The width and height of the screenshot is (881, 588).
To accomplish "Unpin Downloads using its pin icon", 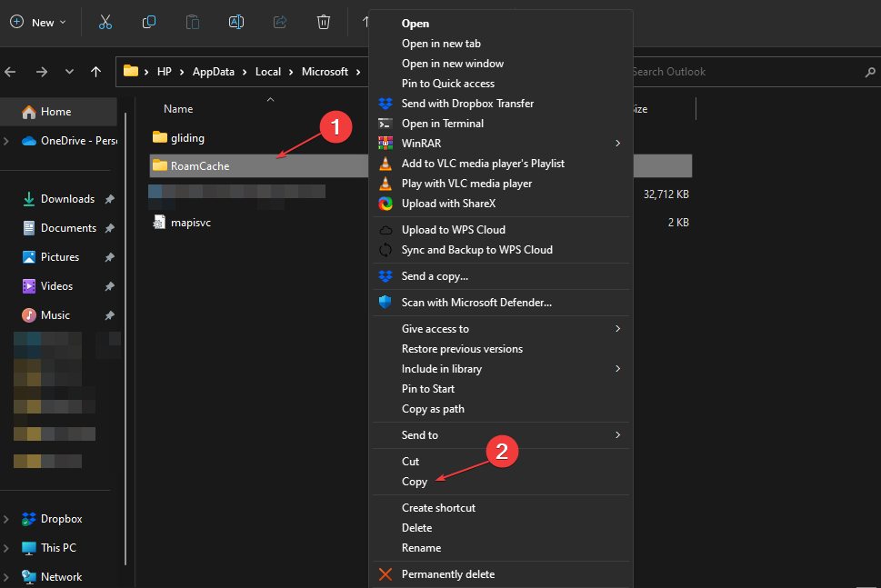I will 108,198.
